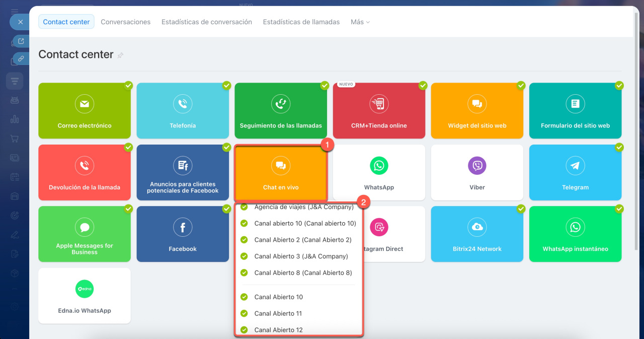The image size is (644, 339).
Task: Click checkmark beside Canal Abierto 3 (J&A Company)
Action: coord(245,256)
